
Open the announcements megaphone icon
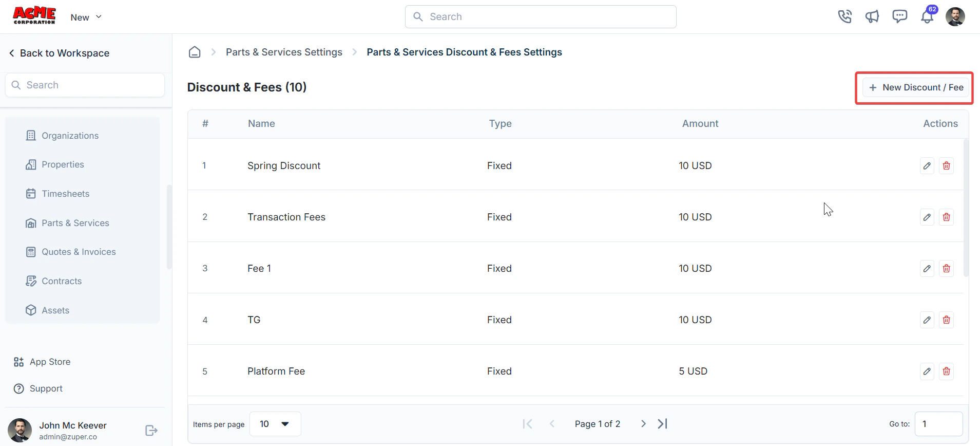pyautogui.click(x=872, y=16)
